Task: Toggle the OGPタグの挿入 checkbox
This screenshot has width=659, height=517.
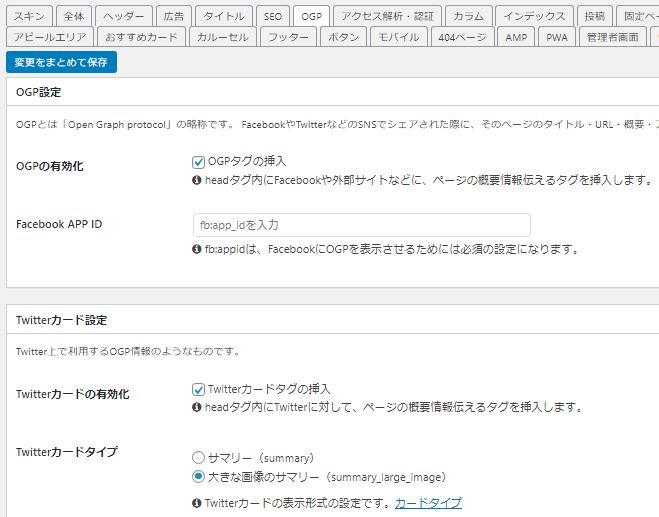Action: (198, 162)
